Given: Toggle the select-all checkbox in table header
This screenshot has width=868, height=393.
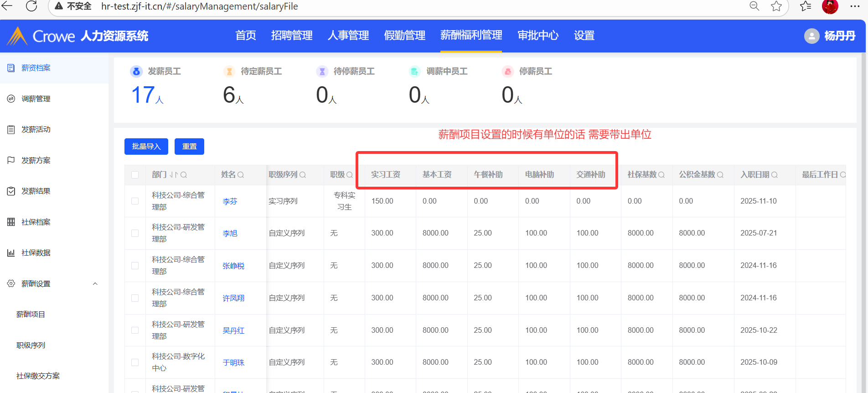Looking at the screenshot, I should tap(135, 175).
